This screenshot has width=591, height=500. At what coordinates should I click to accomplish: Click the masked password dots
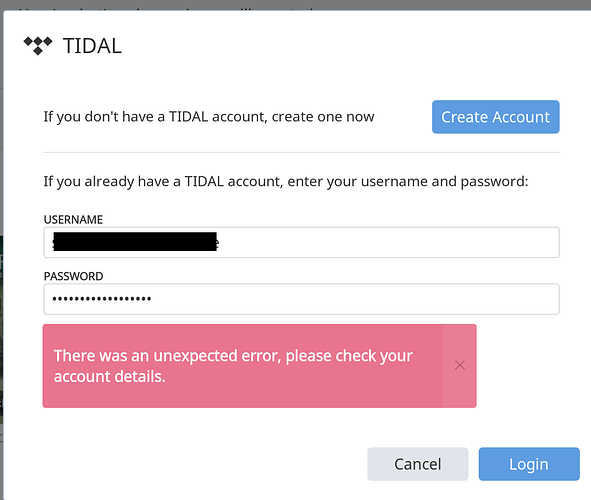point(102,299)
